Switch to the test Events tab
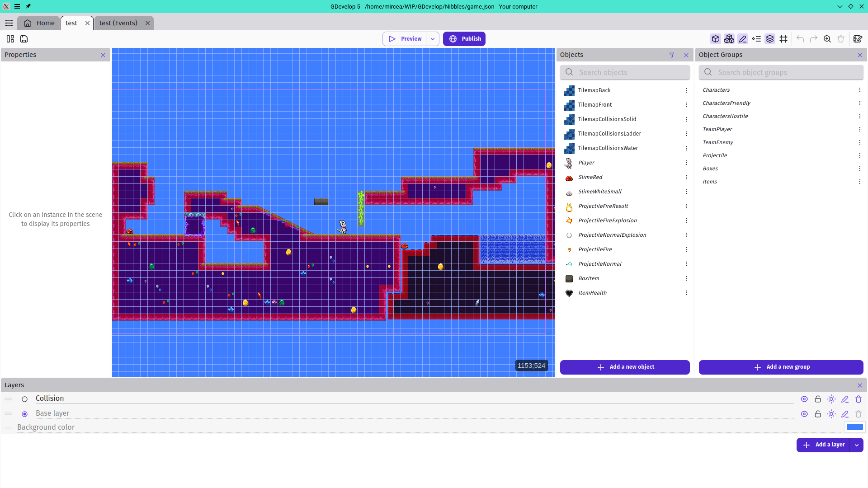Image resolution: width=868 pixels, height=488 pixels. tap(118, 23)
